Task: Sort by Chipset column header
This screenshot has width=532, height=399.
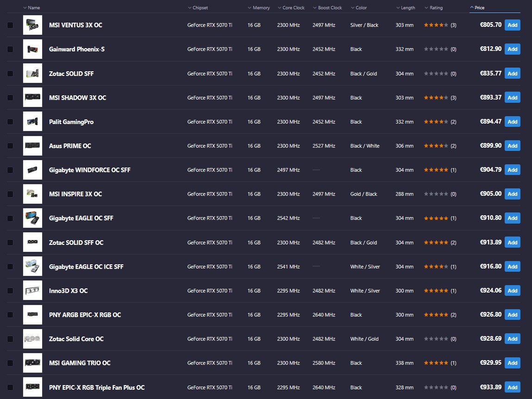Action: 198,7
